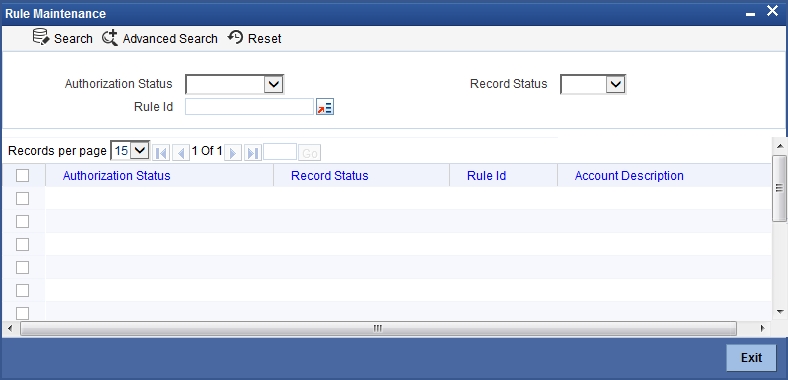Screen dimensions: 788x380
Task: Close the Rule Maintenance window
Action: point(772,11)
